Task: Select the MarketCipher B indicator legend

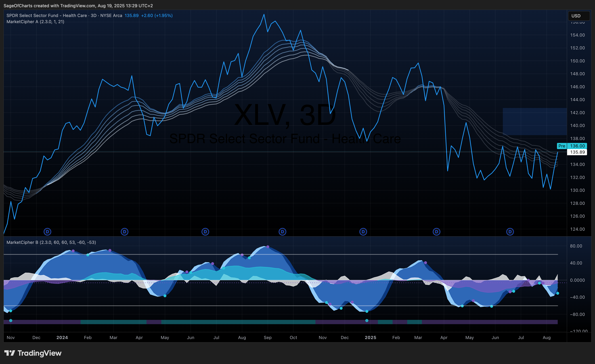Action: coord(51,242)
